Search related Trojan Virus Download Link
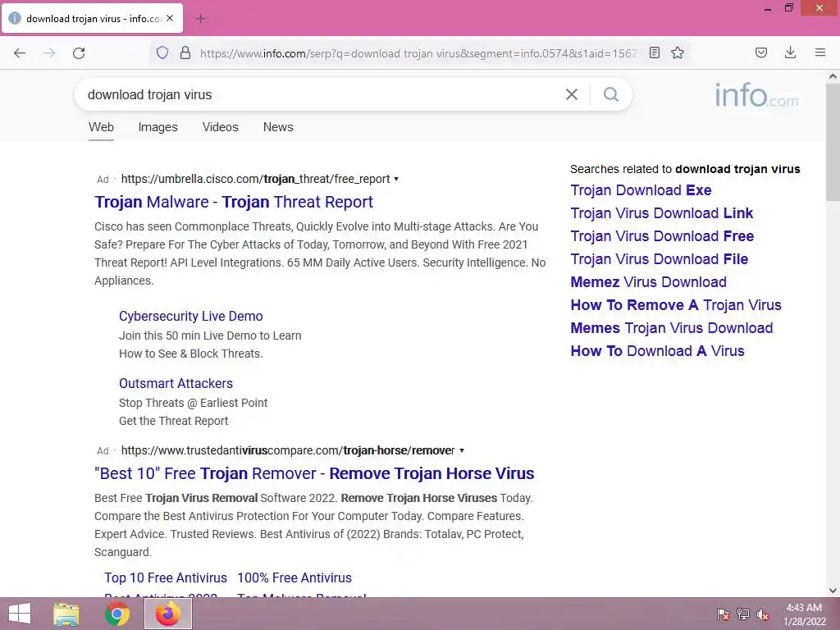840x630 pixels. (x=662, y=213)
